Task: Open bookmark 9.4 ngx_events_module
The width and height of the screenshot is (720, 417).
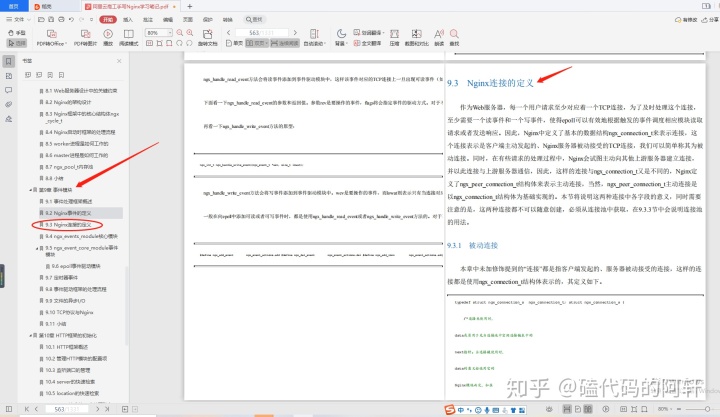Action: point(81,236)
